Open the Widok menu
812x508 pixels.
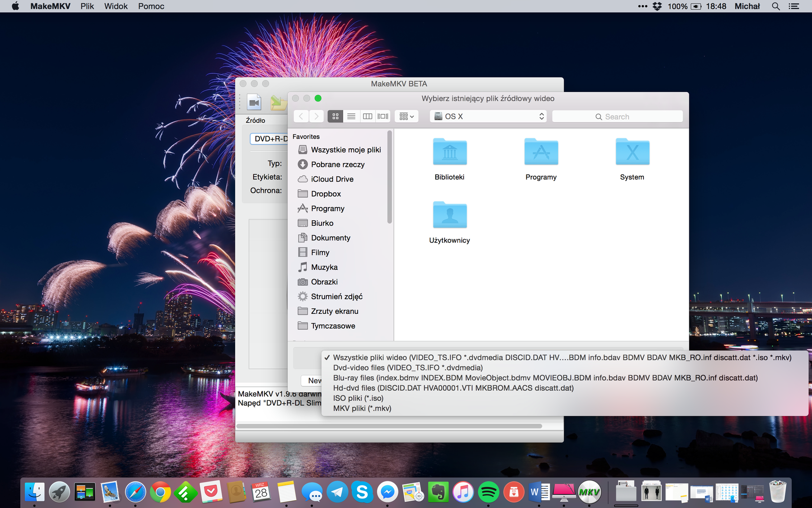tap(116, 6)
